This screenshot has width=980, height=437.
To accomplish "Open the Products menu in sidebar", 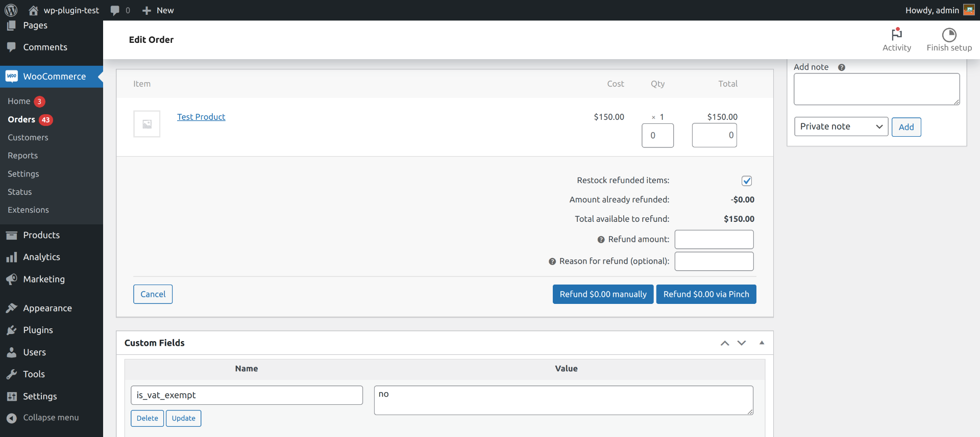I will click(41, 235).
